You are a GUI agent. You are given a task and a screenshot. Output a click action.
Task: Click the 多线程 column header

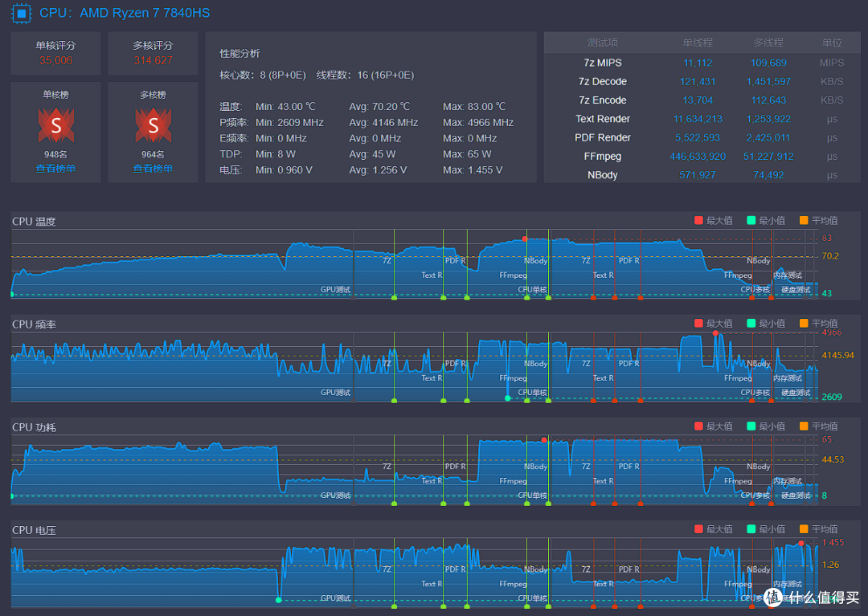(x=768, y=43)
